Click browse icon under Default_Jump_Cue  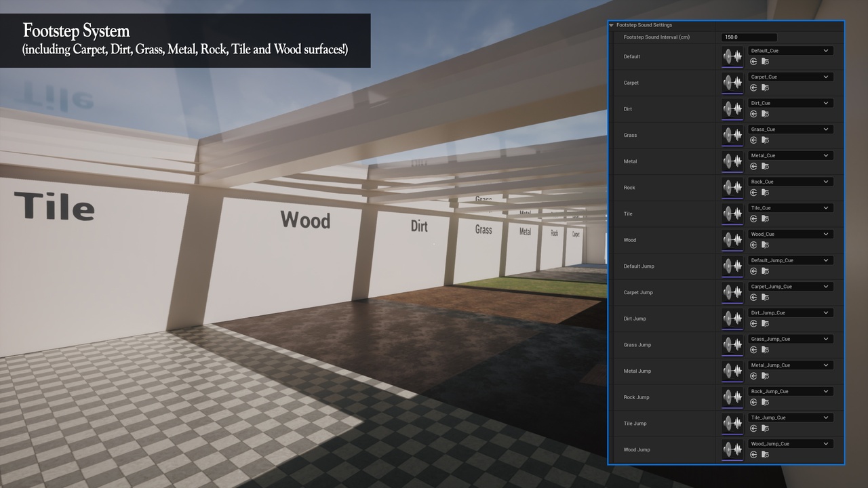pyautogui.click(x=765, y=271)
